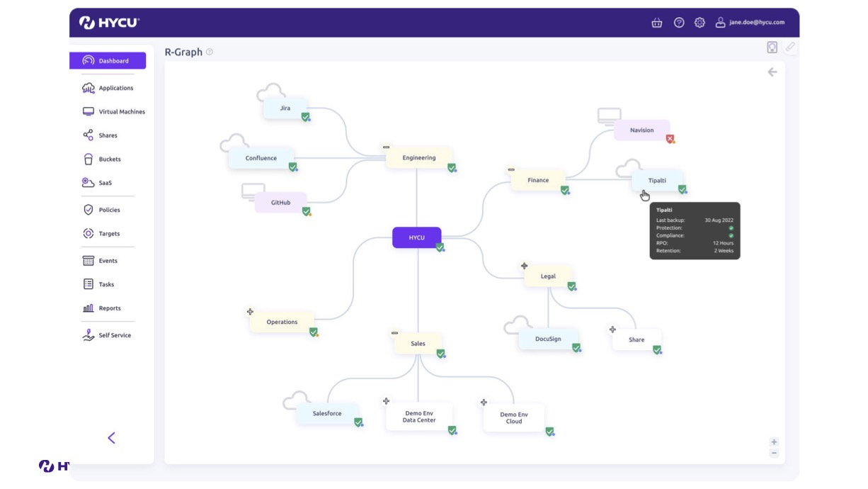Select the central HYCU node

pos(417,237)
